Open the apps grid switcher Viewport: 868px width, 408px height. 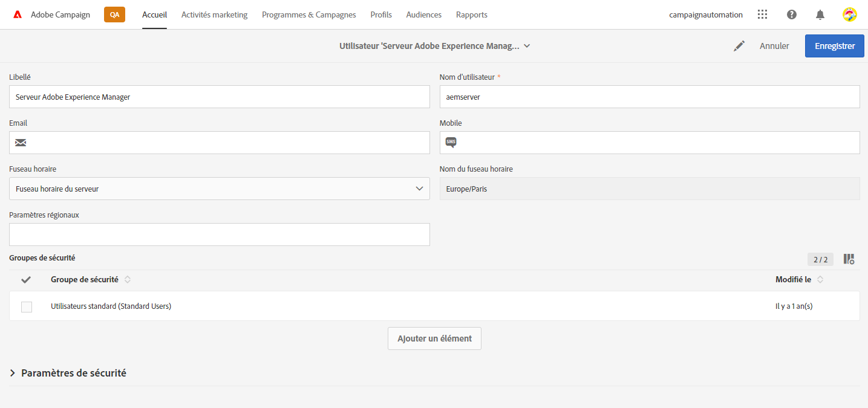(x=762, y=15)
